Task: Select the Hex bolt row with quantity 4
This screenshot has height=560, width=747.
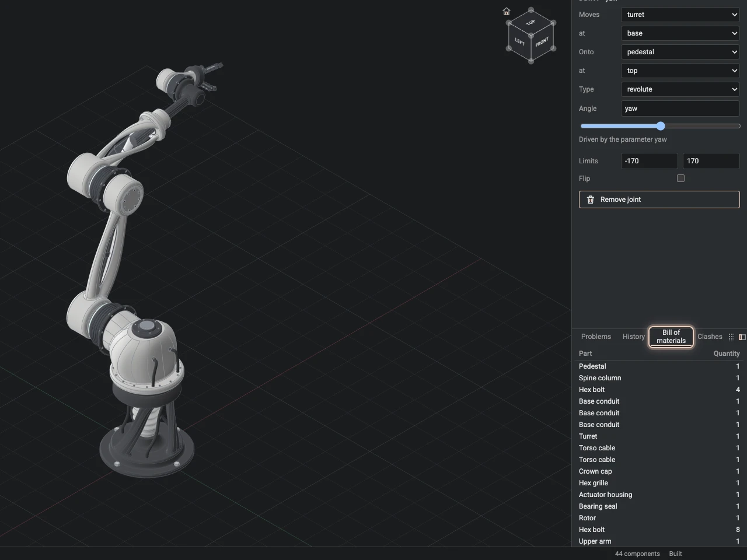Action: point(659,390)
